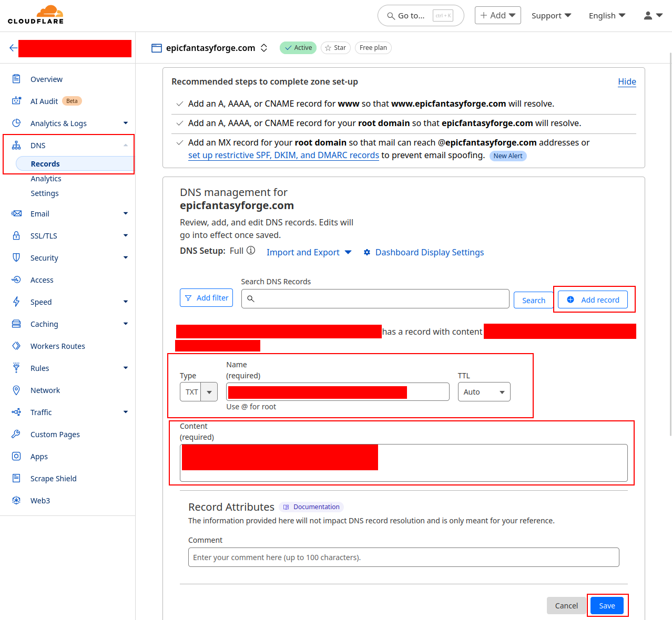Click the Speed lightning bolt icon
The width and height of the screenshot is (672, 620).
coord(16,302)
